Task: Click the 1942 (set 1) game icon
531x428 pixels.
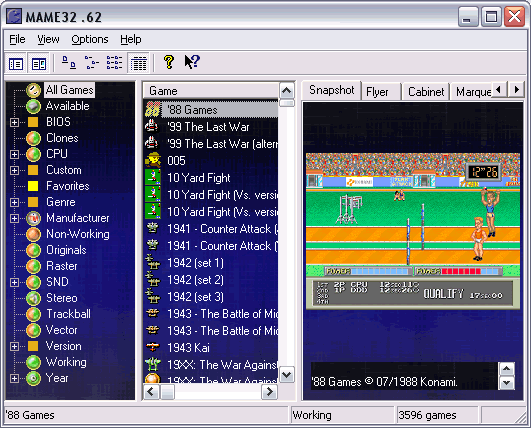Action: [153, 262]
